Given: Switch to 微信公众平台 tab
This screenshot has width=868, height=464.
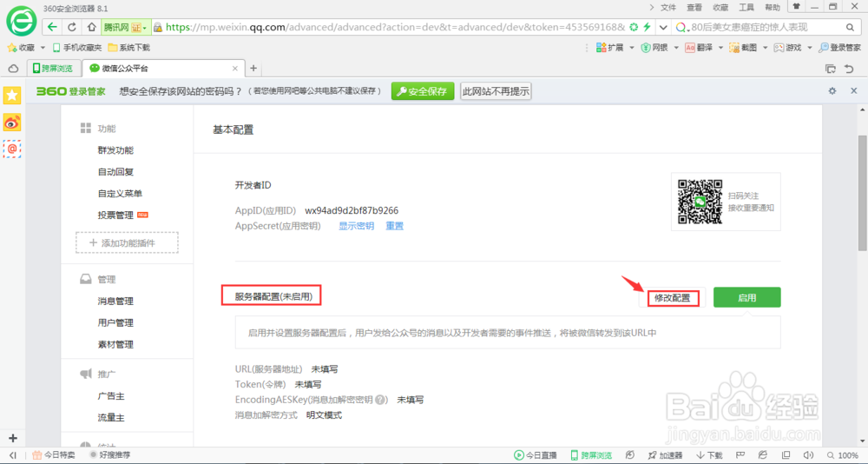Looking at the screenshot, I should tap(163, 68).
